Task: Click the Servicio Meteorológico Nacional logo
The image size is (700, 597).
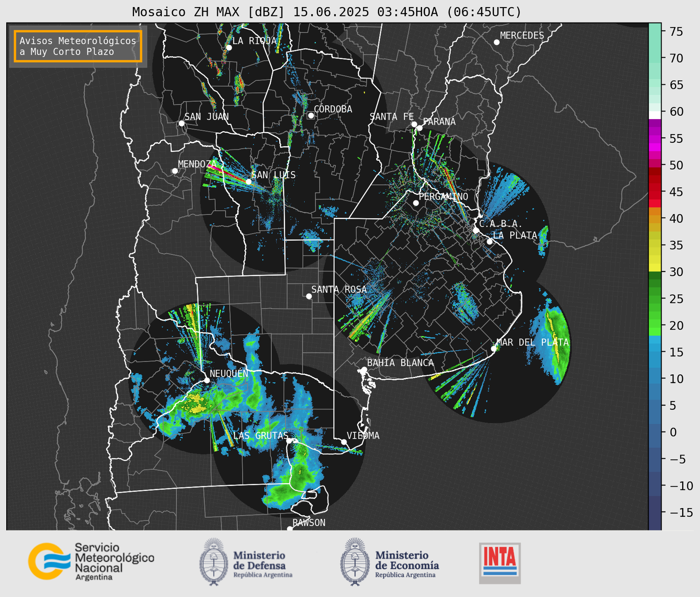Action: 91,561
